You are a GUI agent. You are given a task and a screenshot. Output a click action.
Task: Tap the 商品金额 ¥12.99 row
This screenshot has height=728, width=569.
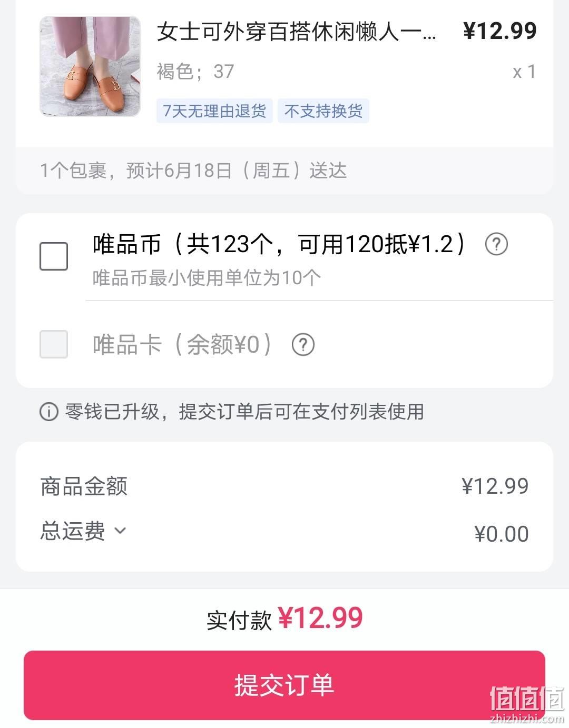(284, 486)
